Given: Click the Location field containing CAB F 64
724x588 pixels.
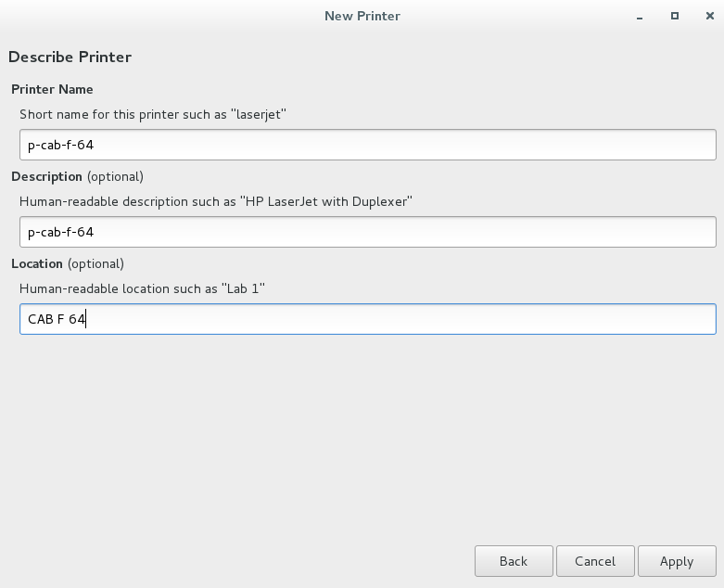Looking at the screenshot, I should [x=367, y=319].
